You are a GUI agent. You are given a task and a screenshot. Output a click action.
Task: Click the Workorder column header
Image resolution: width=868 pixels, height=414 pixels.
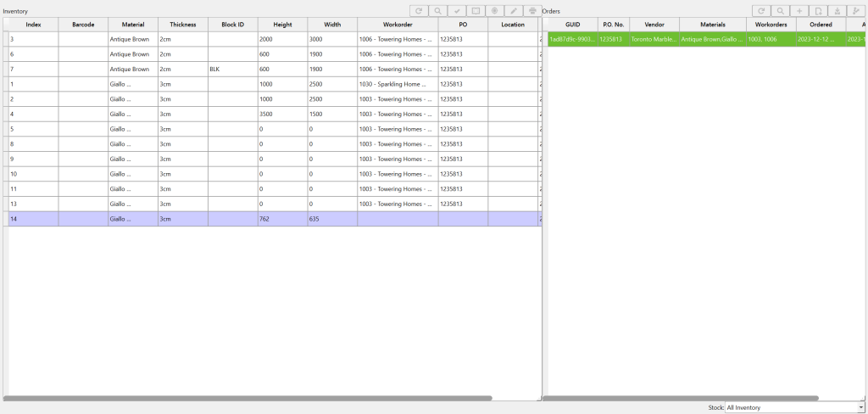pos(397,25)
